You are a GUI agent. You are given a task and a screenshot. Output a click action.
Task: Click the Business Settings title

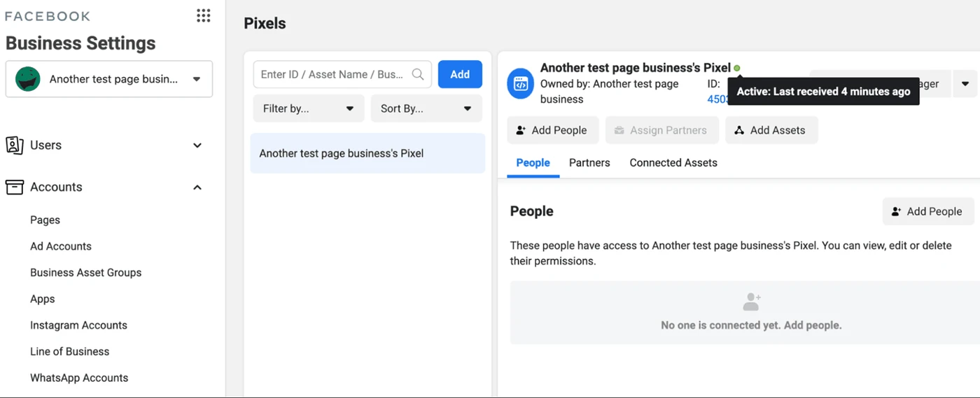pyautogui.click(x=80, y=43)
